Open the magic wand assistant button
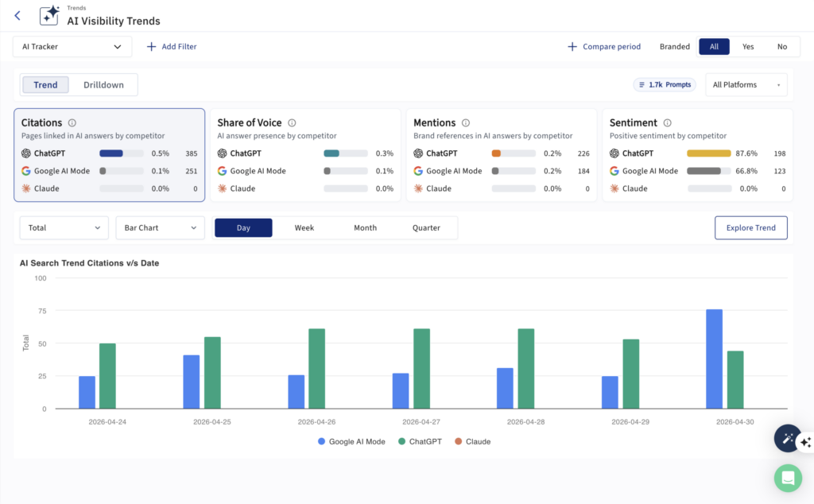This screenshot has width=814, height=504. [788, 439]
